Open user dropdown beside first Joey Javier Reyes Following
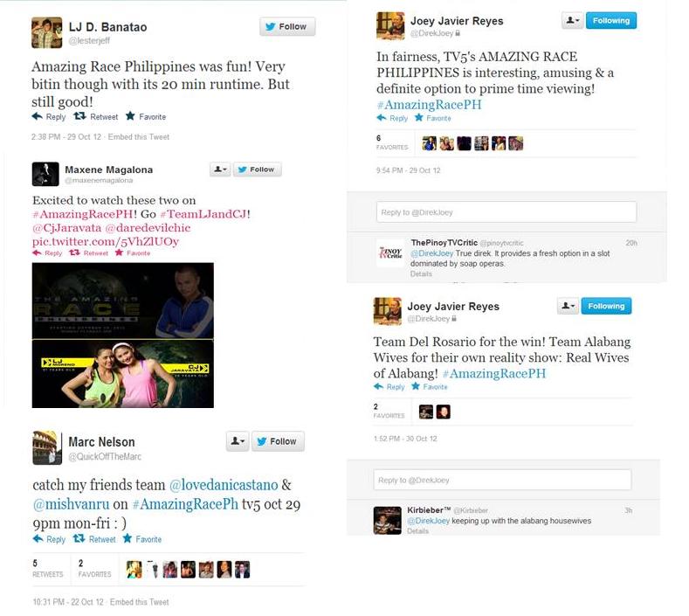Viewport: 689px width, 616px height. [572, 21]
